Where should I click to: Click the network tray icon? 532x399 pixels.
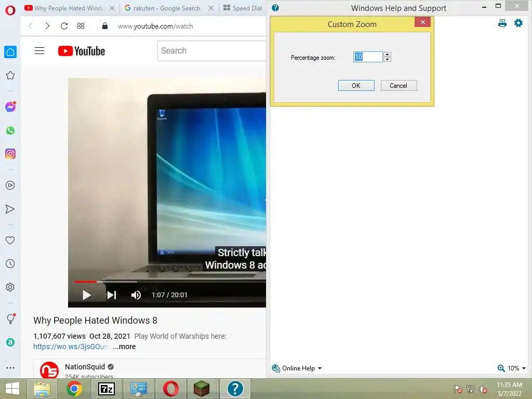click(x=471, y=389)
